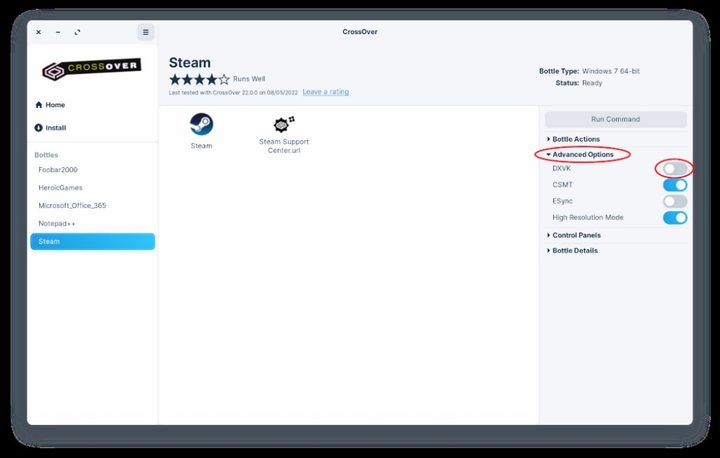The image size is (720, 458).
Task: Click the Run Command button
Action: [615, 119]
